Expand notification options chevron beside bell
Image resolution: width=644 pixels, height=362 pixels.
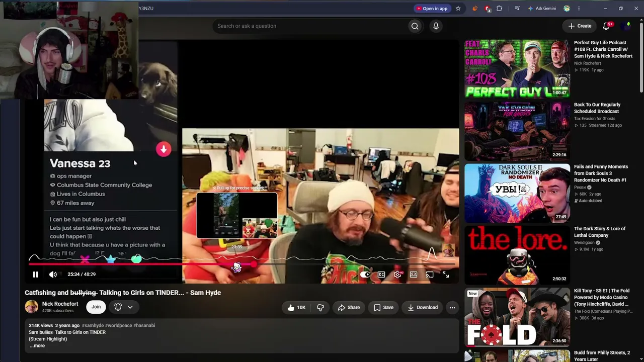[130, 307]
